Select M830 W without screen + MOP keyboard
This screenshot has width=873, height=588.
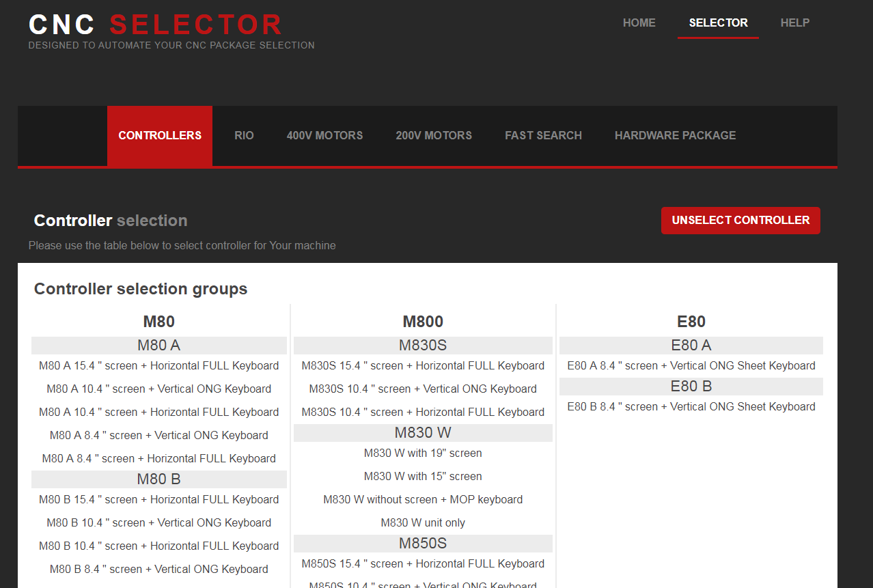pyautogui.click(x=423, y=499)
